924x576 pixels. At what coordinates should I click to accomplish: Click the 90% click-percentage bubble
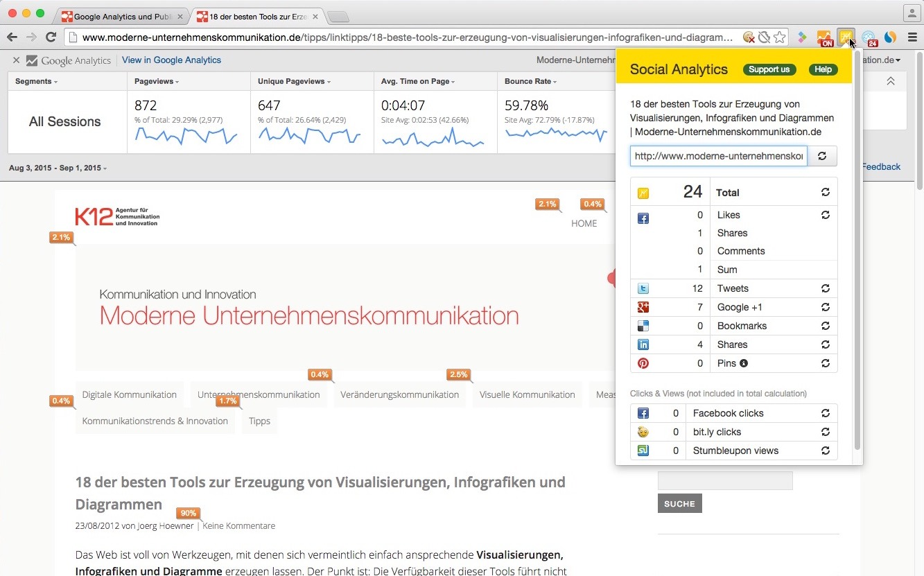(x=189, y=514)
